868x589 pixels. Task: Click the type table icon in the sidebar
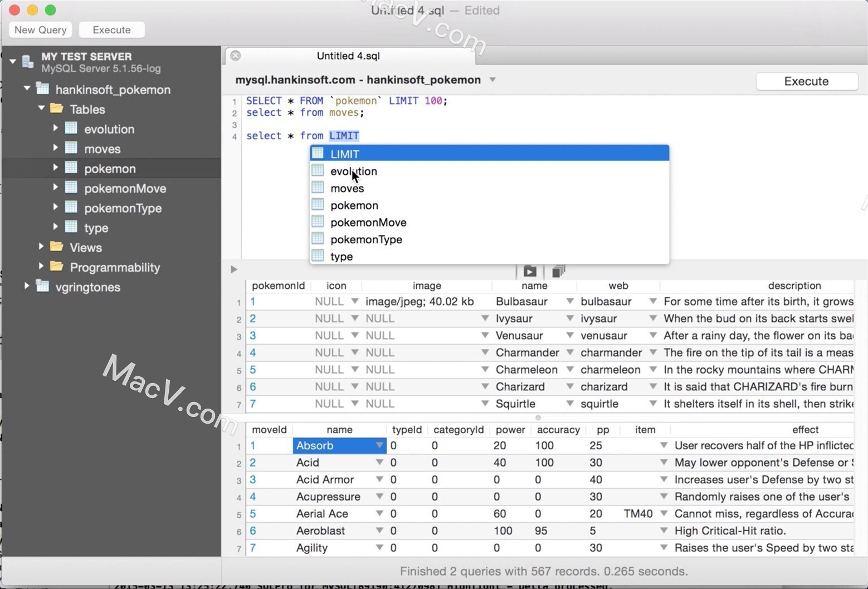tap(71, 227)
